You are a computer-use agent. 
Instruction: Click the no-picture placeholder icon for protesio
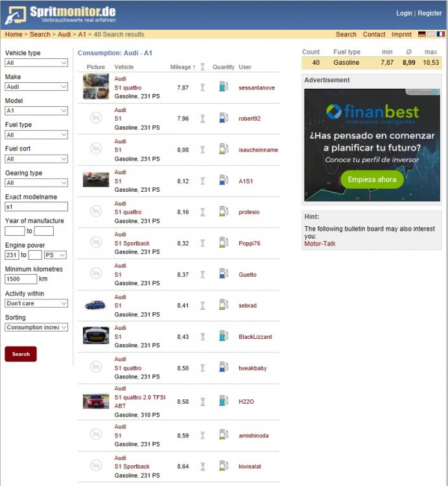tap(96, 211)
